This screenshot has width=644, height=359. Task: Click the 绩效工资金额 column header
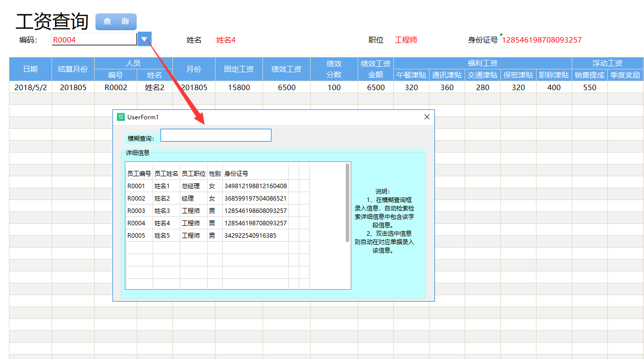(376, 69)
